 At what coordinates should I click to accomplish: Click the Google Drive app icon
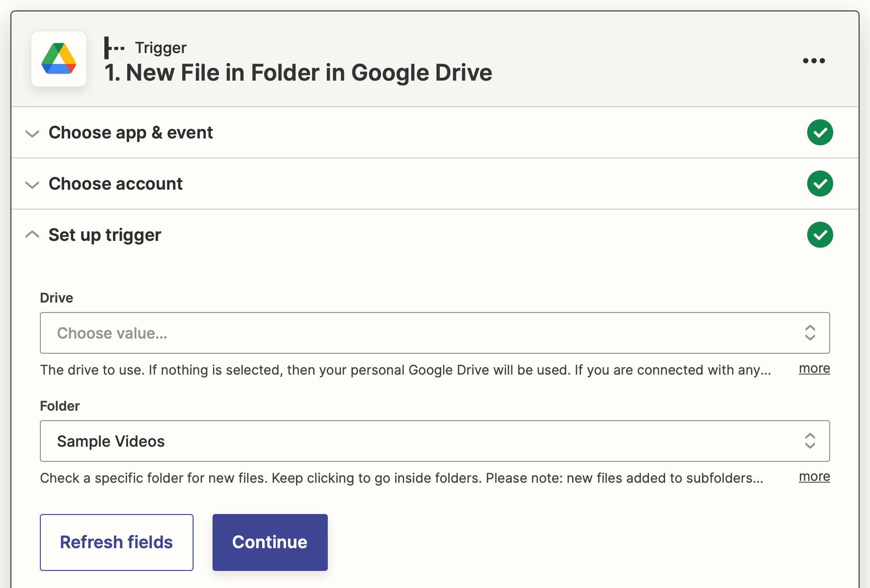pyautogui.click(x=59, y=59)
